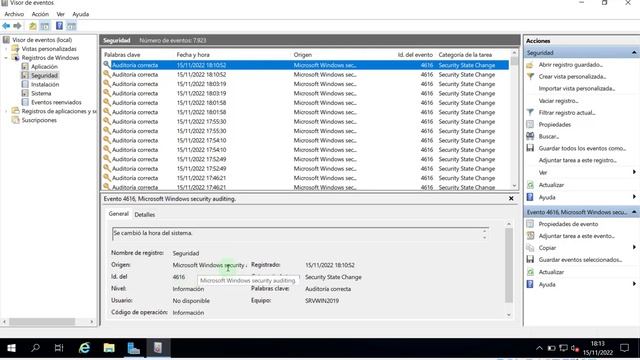Select the Aplicación log in tree
Viewport: 640px width, 360px height.
pyautogui.click(x=44, y=67)
